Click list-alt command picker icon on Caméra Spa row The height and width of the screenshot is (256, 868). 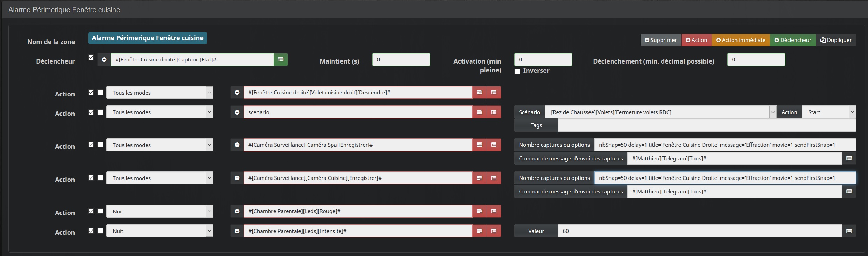(x=494, y=145)
